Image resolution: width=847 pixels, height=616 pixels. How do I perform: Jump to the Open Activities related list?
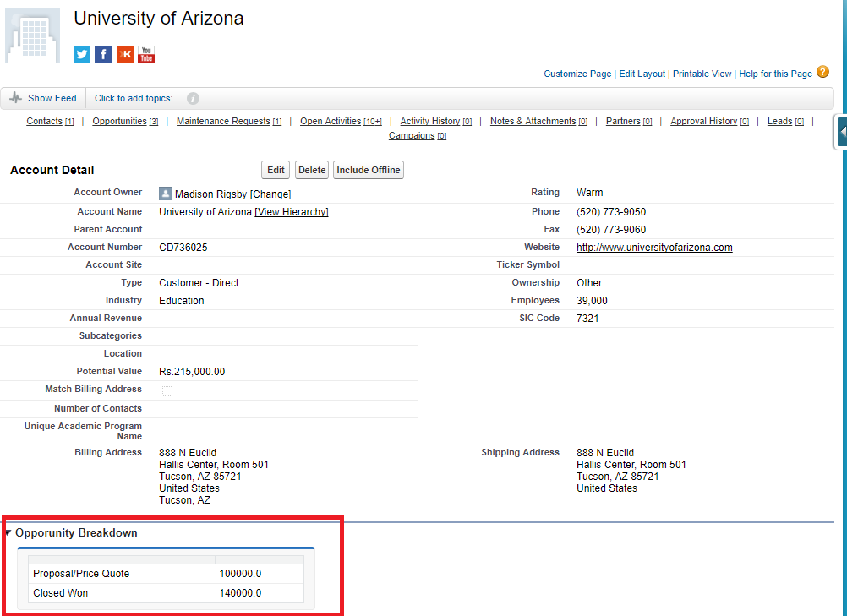coord(341,122)
